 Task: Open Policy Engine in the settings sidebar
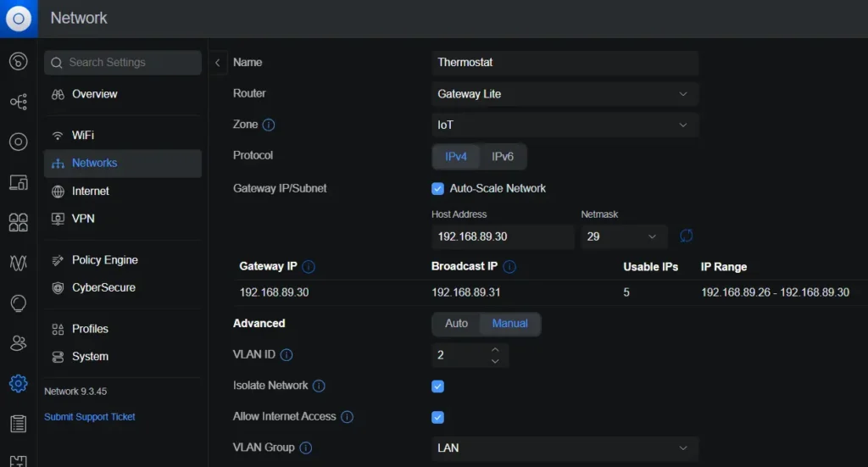pos(104,260)
